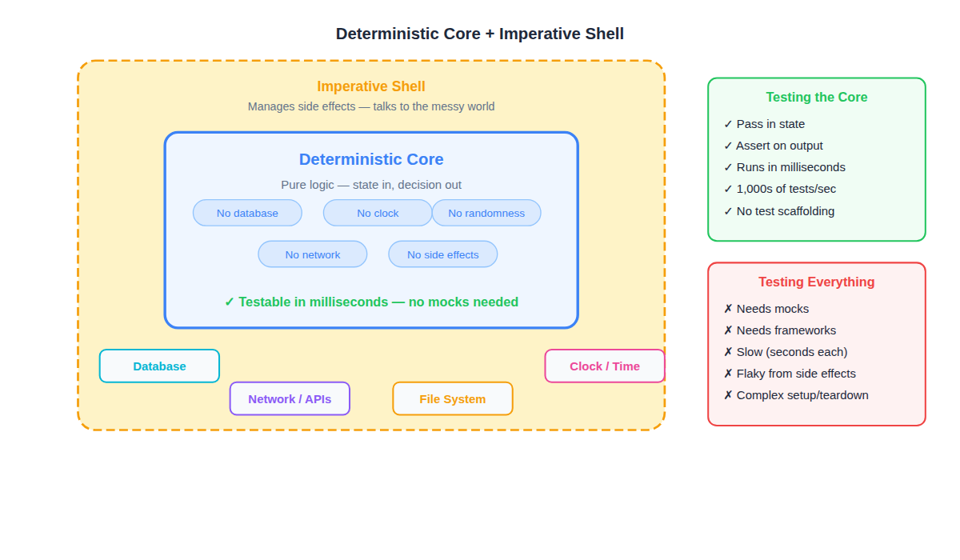This screenshot has height=560, width=960.
Task: Click the pink "Clock / Time" box
Action: (604, 366)
